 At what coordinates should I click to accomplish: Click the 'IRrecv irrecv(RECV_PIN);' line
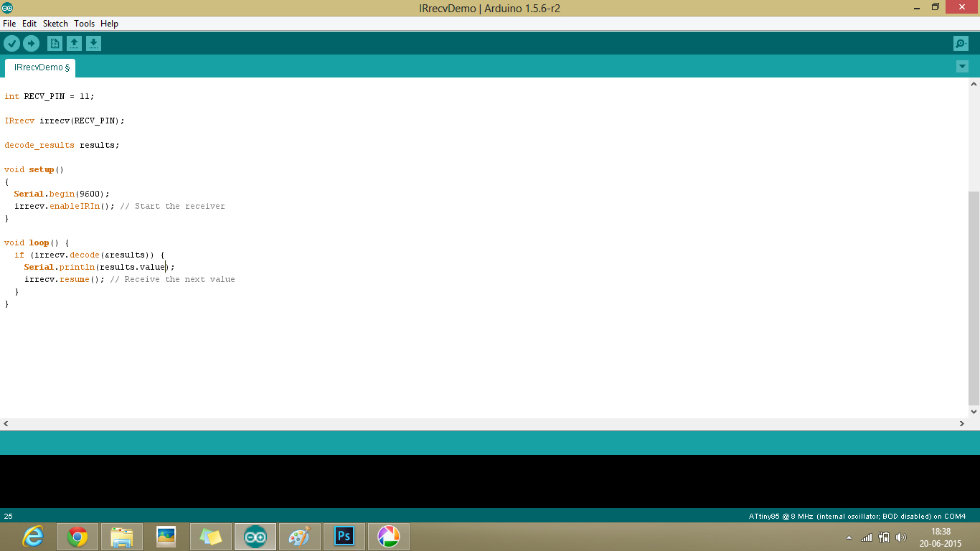point(65,121)
